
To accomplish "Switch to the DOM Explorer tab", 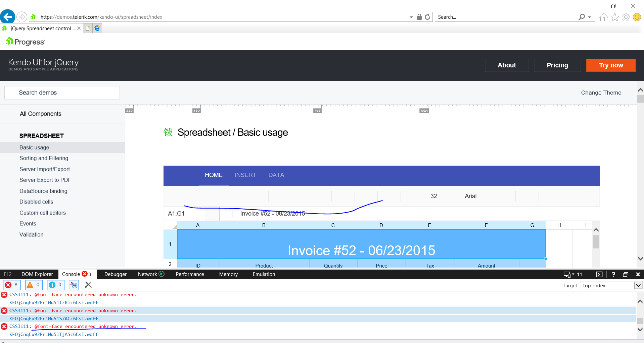I will point(37,274).
